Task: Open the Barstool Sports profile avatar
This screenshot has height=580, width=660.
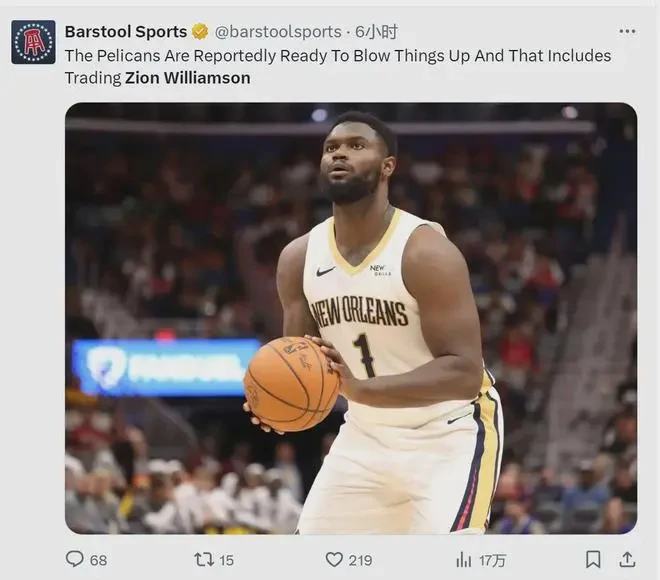Action: [33, 42]
